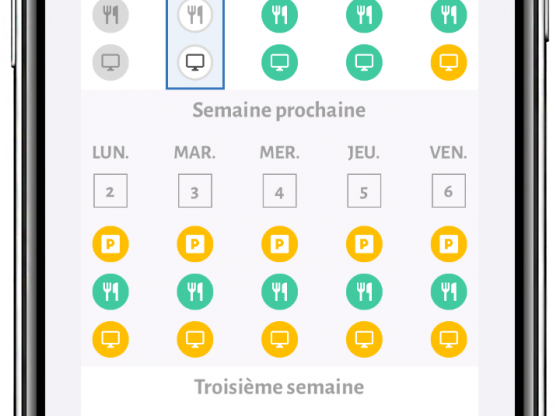Select Thursday's yellow desk monitor icon next week

(364, 339)
